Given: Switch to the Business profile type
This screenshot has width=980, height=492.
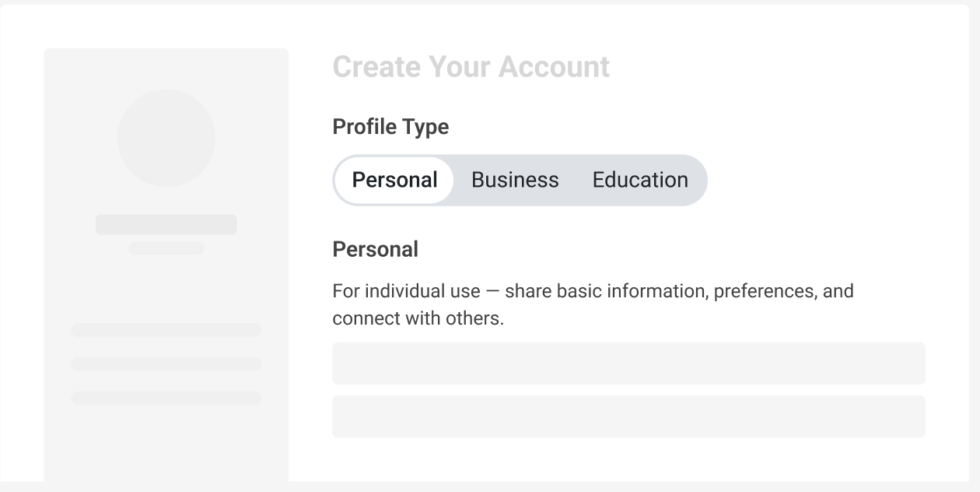Looking at the screenshot, I should tap(515, 180).
